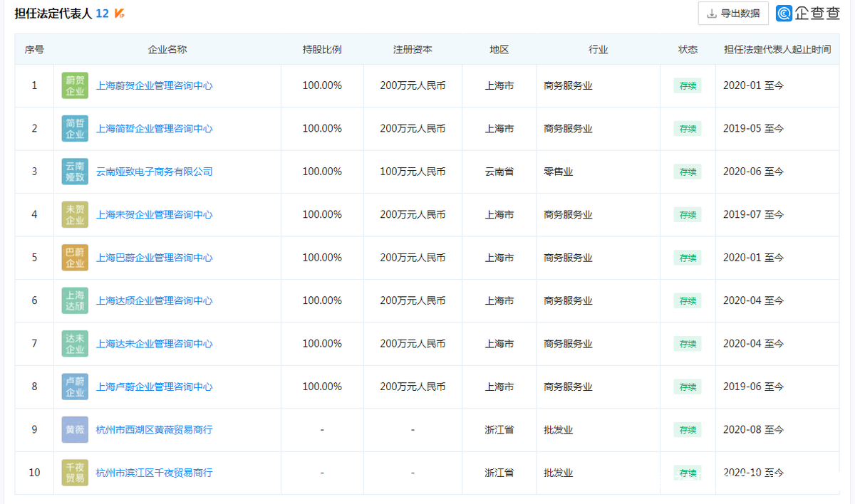The height and width of the screenshot is (504, 855).
Task: Click the 黄薇 company logo icon
Action: (75, 430)
